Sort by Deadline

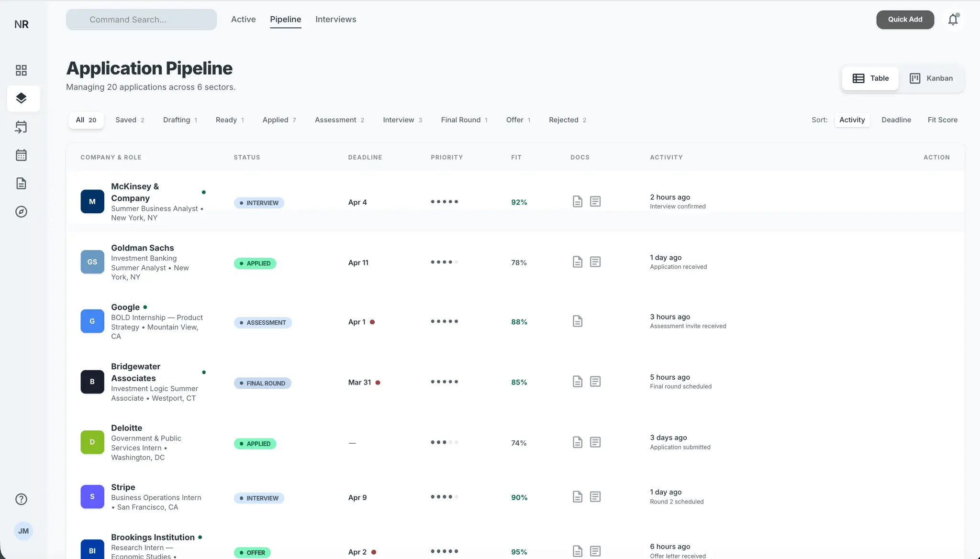click(x=896, y=120)
